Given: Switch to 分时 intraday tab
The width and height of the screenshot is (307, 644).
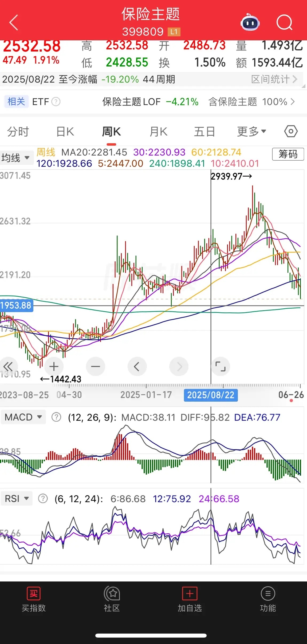Looking at the screenshot, I should 18,132.
